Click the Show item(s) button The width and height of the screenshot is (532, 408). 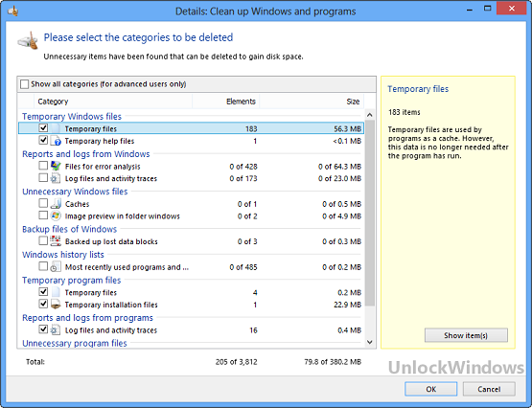[466, 335]
